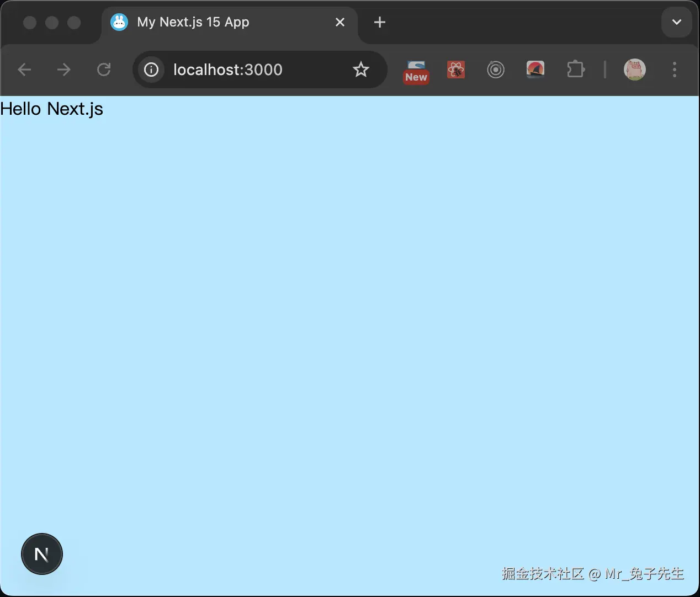The width and height of the screenshot is (700, 597).
Task: Open the Chrome profile avatar
Action: [634, 70]
